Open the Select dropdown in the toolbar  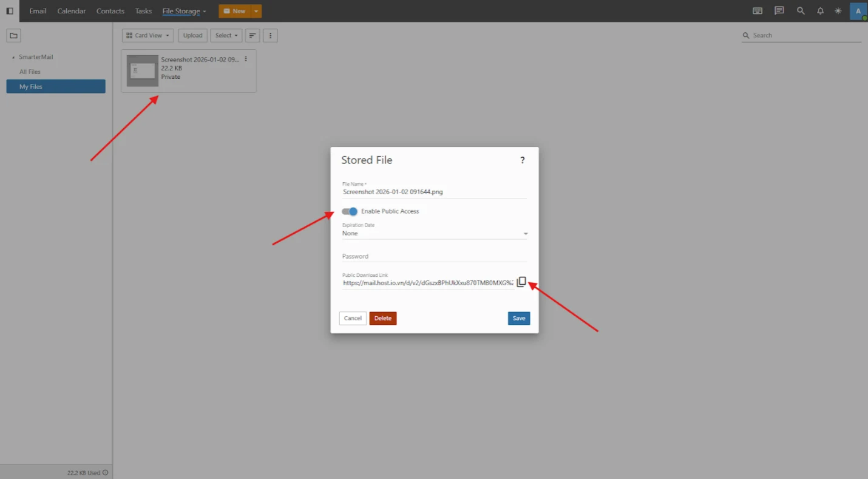coord(226,36)
